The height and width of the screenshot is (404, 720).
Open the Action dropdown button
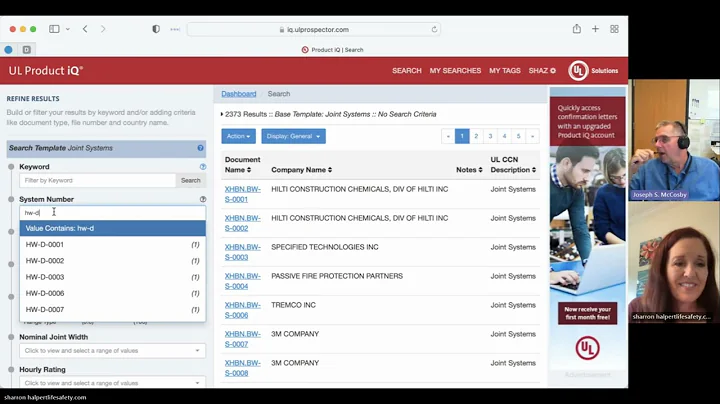point(238,136)
